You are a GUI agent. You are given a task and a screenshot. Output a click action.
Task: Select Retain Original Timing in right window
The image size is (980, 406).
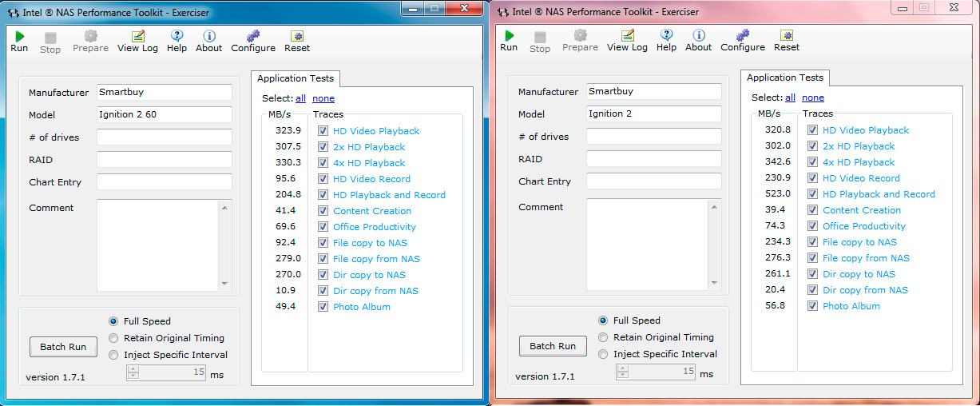click(x=603, y=337)
